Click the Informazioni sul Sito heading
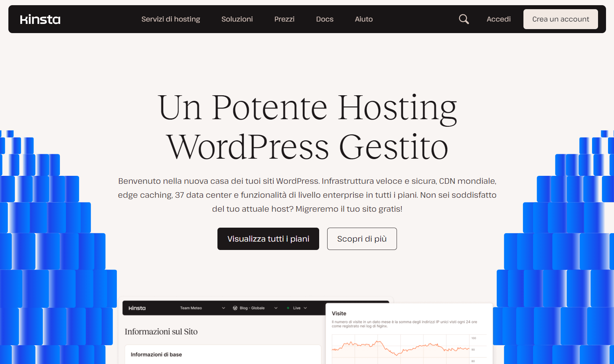Viewport: 614px width, 364px height. coord(161,332)
